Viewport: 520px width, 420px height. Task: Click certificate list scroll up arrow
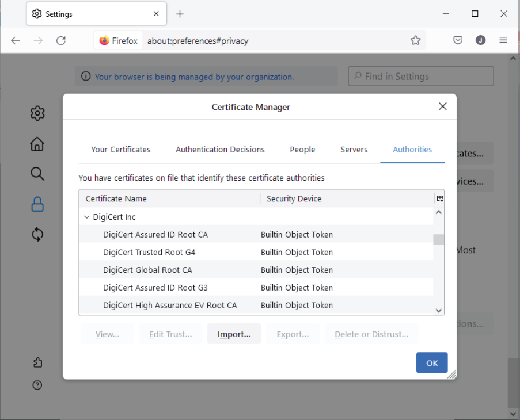(438, 212)
